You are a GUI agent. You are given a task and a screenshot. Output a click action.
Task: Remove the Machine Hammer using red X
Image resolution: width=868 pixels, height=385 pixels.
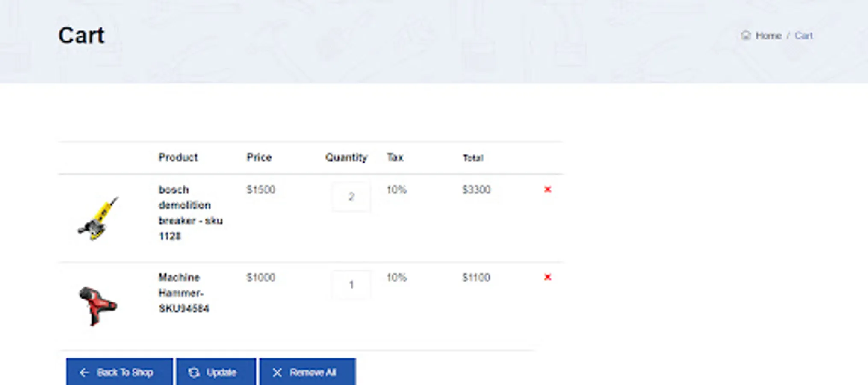coord(548,277)
